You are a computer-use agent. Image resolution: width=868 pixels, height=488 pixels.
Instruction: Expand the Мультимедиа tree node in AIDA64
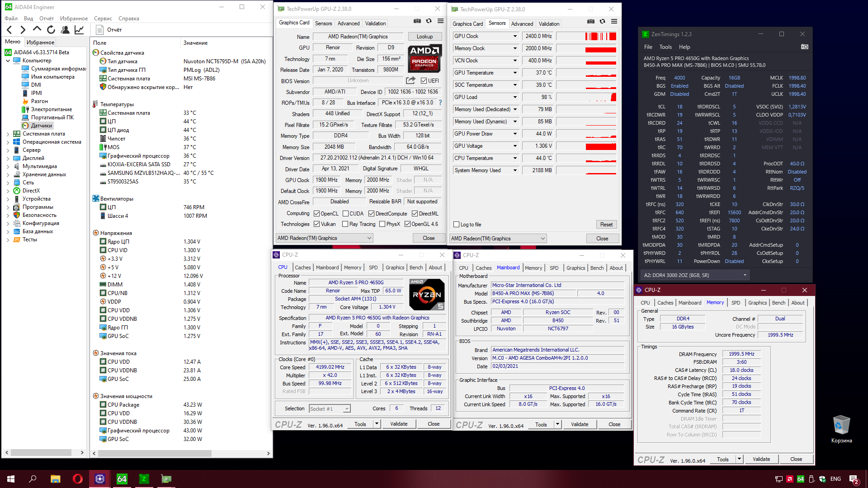tap(8, 166)
